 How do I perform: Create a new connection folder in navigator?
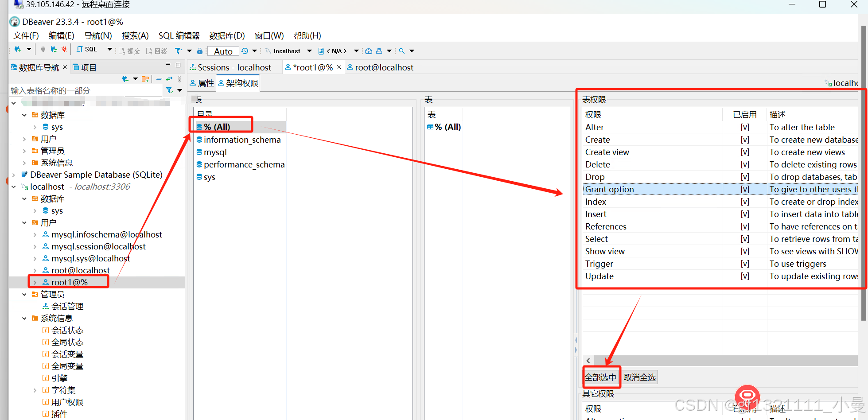(x=145, y=79)
